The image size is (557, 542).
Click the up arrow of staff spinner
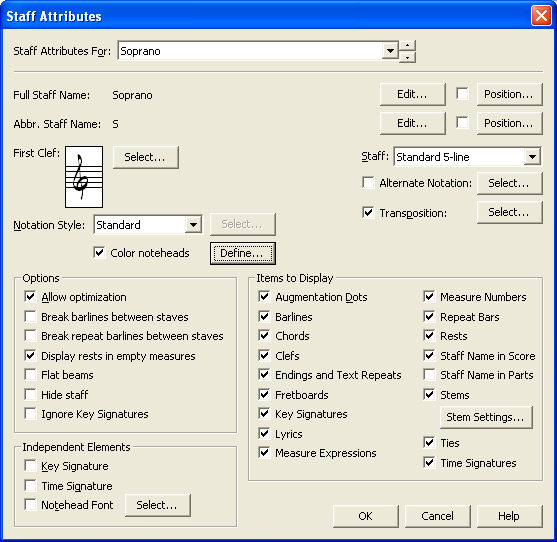(x=407, y=45)
